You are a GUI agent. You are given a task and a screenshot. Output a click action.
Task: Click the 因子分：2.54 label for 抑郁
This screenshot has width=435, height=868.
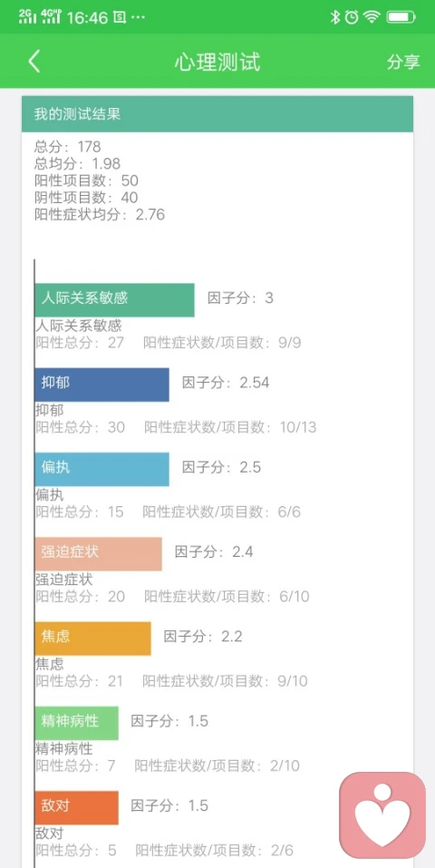coord(226,383)
